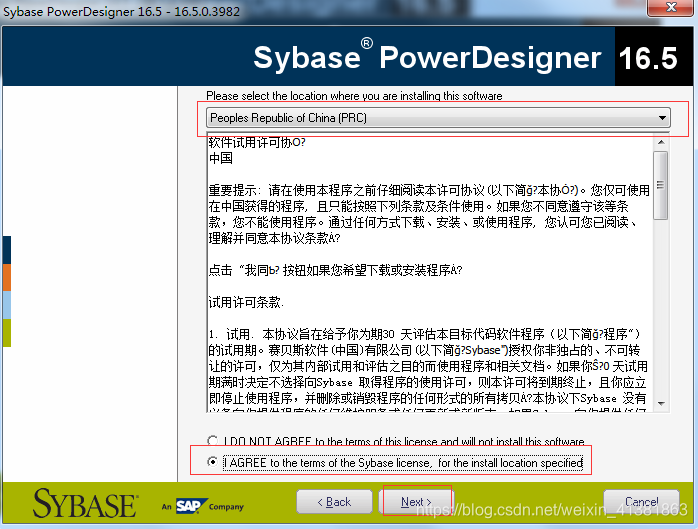Click license text scrollbar down arrow

click(661, 403)
